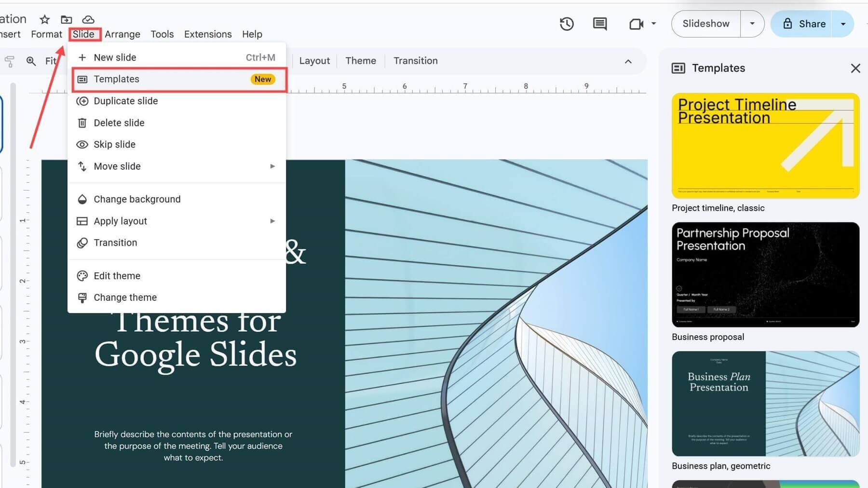Click the 'Project timeline, classic' label
Image resolution: width=868 pixels, height=488 pixels.
[718, 208]
